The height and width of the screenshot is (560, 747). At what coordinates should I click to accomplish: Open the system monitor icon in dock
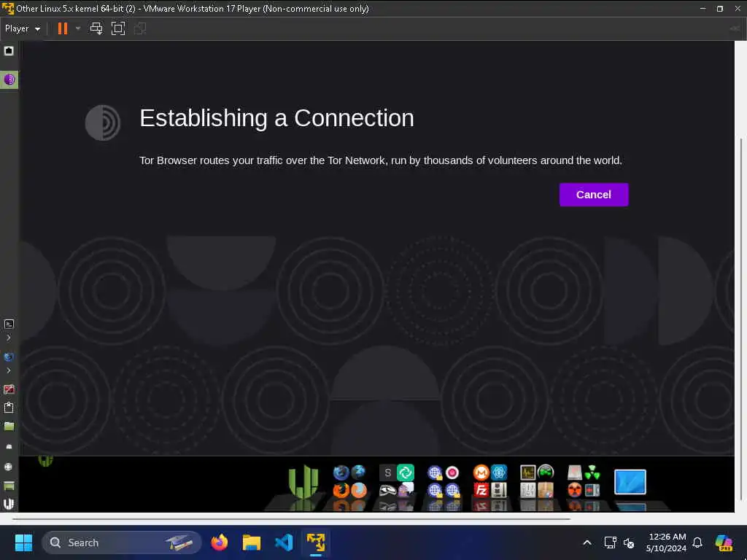528,472
